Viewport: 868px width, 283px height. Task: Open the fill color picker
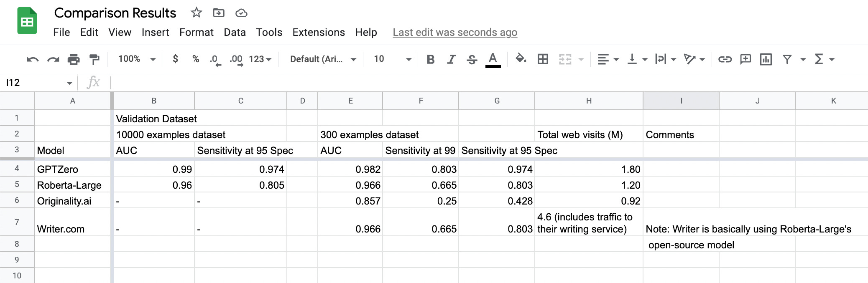521,58
